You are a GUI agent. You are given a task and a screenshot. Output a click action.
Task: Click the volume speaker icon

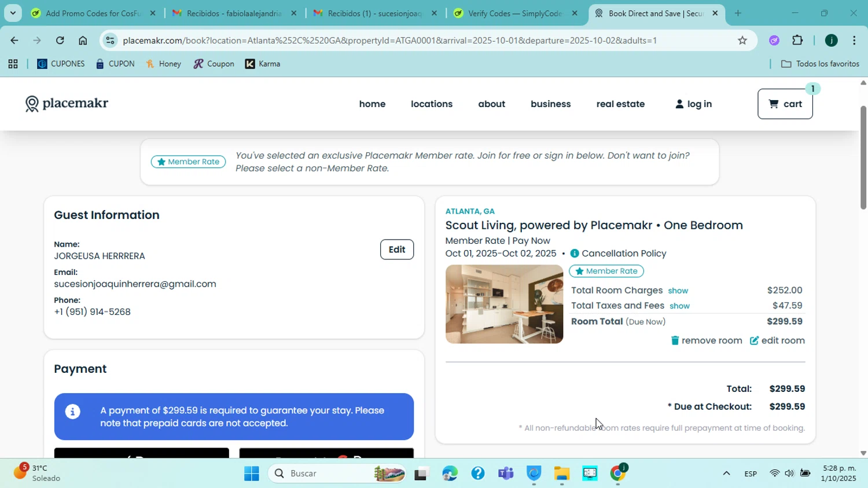789,474
